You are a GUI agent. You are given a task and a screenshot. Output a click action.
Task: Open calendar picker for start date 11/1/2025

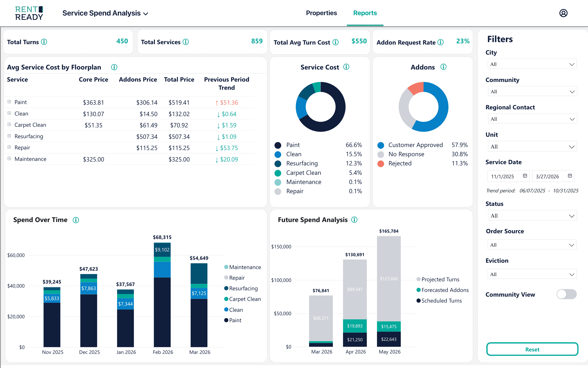coord(525,176)
